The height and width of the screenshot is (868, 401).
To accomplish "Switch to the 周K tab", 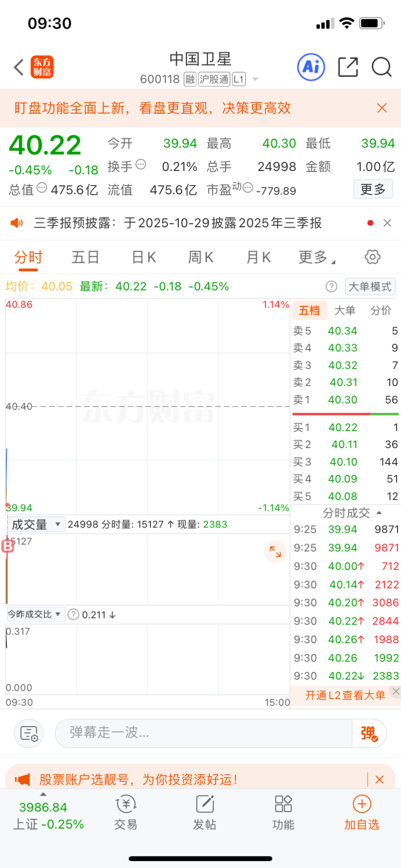I will pyautogui.click(x=200, y=257).
